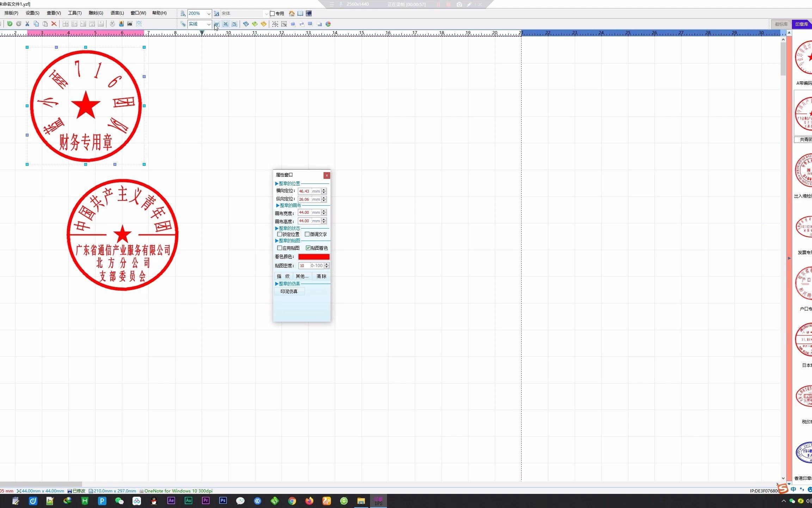Close the 属性窗口 panel
Image resolution: width=812 pixels, height=508 pixels.
click(x=327, y=175)
